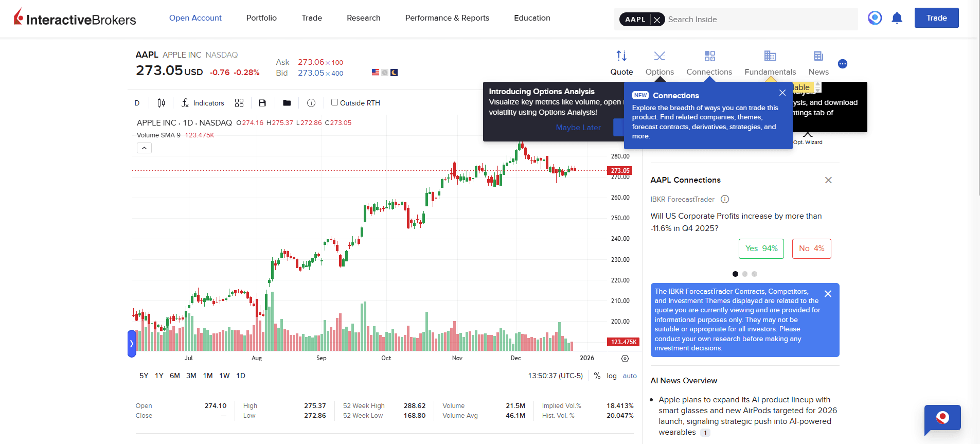Viewport: 980px width, 444px height.
Task: Switch to the Connections tab
Action: coord(709,63)
